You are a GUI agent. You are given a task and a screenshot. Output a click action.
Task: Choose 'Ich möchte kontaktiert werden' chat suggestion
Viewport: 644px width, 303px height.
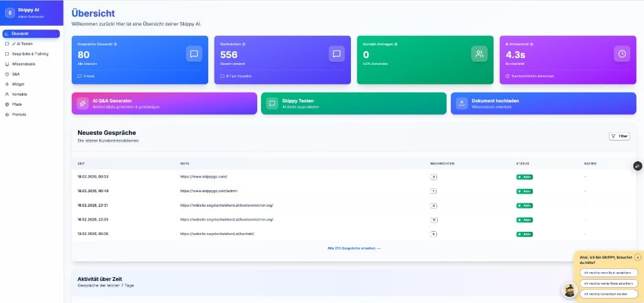(609, 294)
